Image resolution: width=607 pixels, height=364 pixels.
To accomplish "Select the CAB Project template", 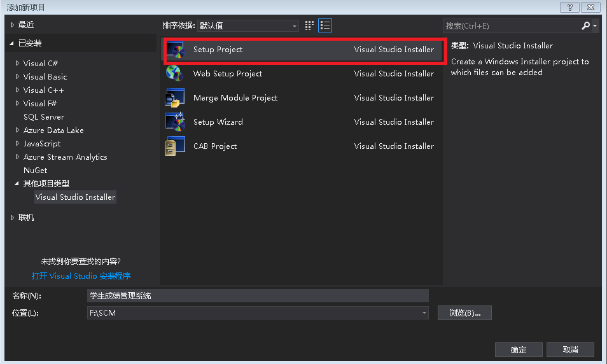I will click(302, 146).
